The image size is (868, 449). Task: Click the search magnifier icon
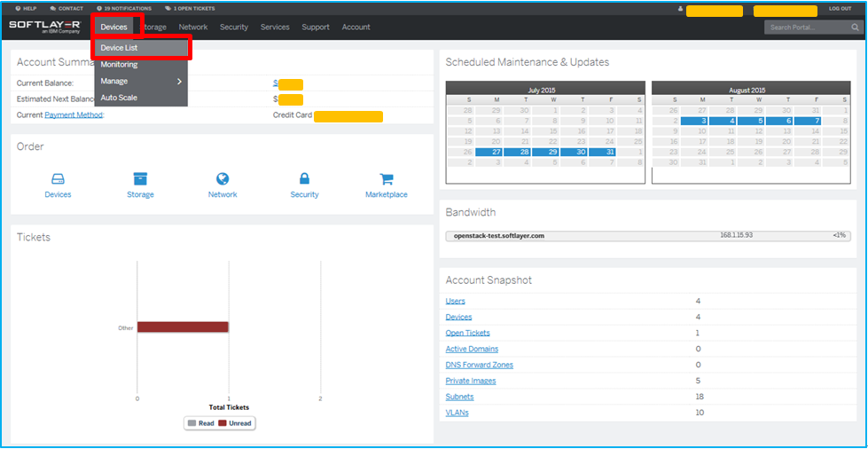[855, 28]
